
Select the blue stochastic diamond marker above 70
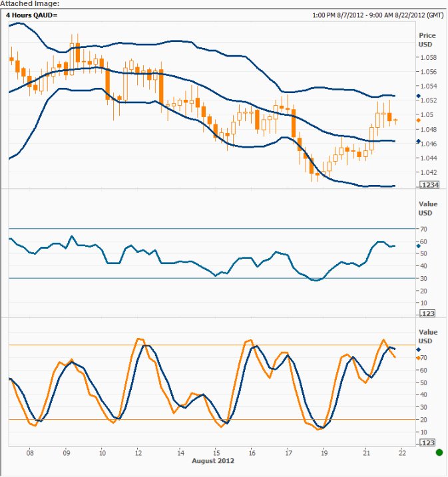coord(419,349)
